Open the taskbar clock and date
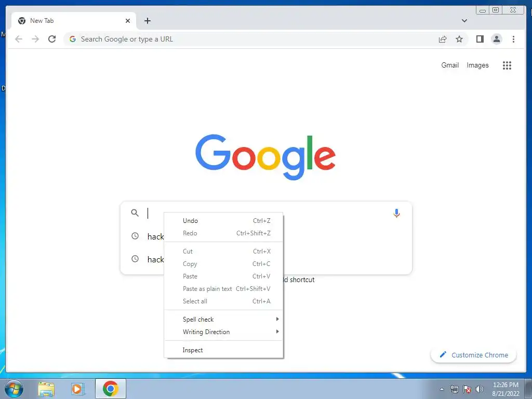Image resolution: width=532 pixels, height=399 pixels. click(x=506, y=389)
